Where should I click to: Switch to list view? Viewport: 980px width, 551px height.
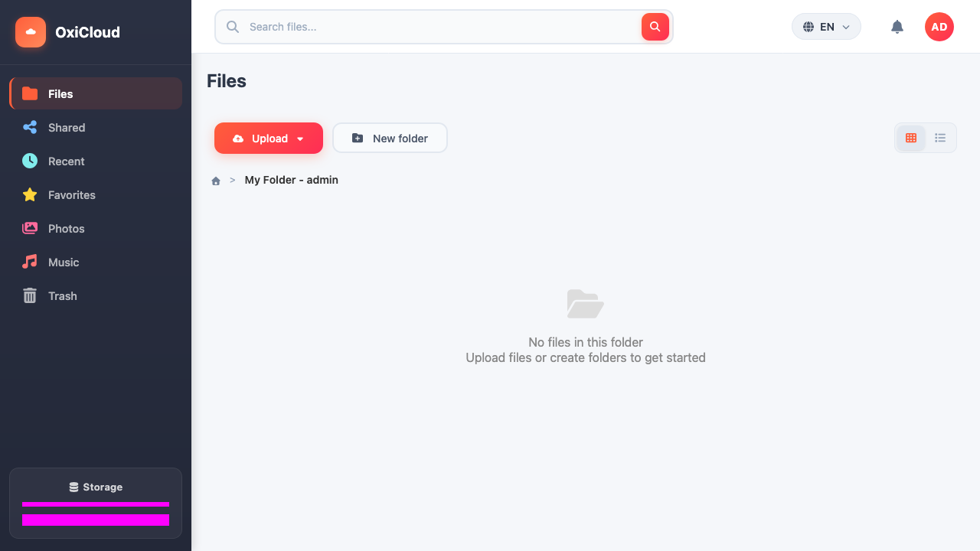tap(940, 138)
